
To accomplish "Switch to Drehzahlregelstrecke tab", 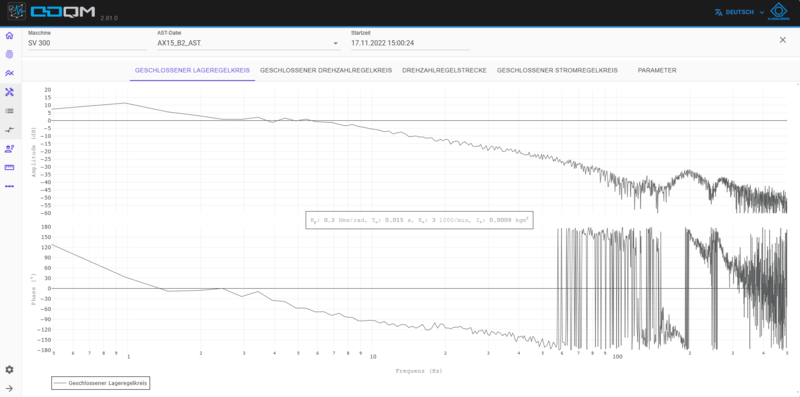I will [x=444, y=70].
